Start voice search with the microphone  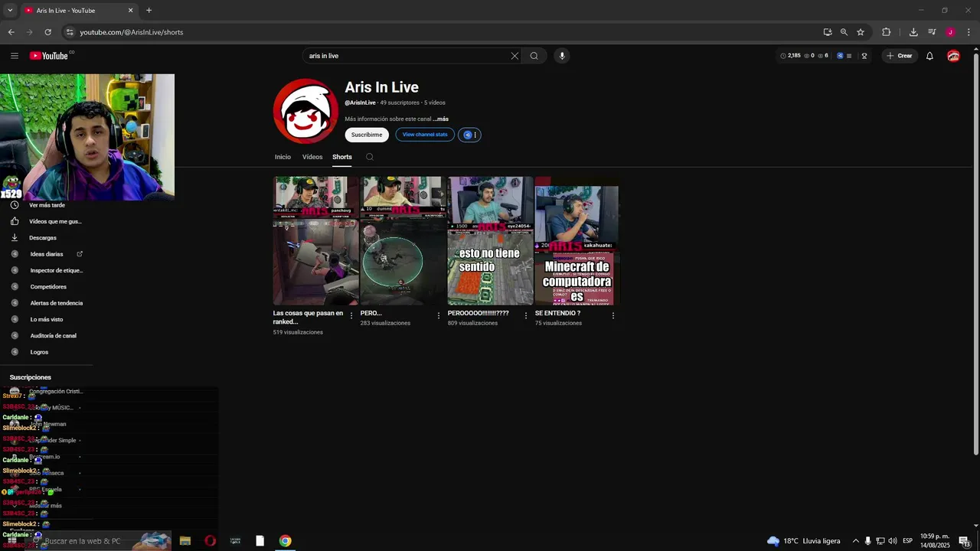point(562,56)
